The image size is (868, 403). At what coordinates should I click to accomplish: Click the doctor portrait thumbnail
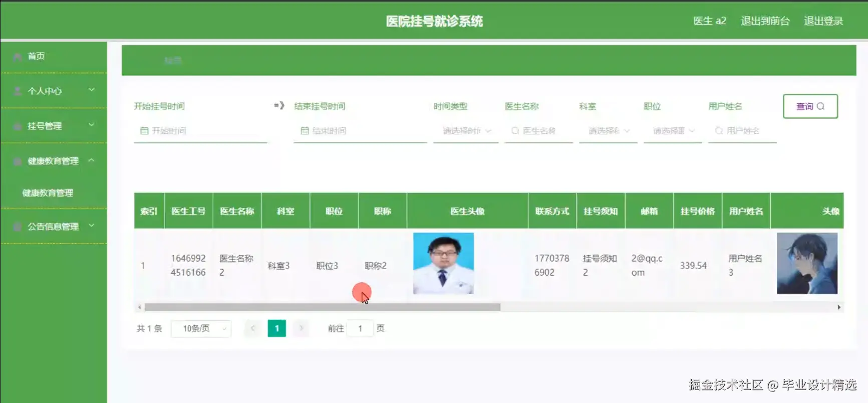(443, 263)
